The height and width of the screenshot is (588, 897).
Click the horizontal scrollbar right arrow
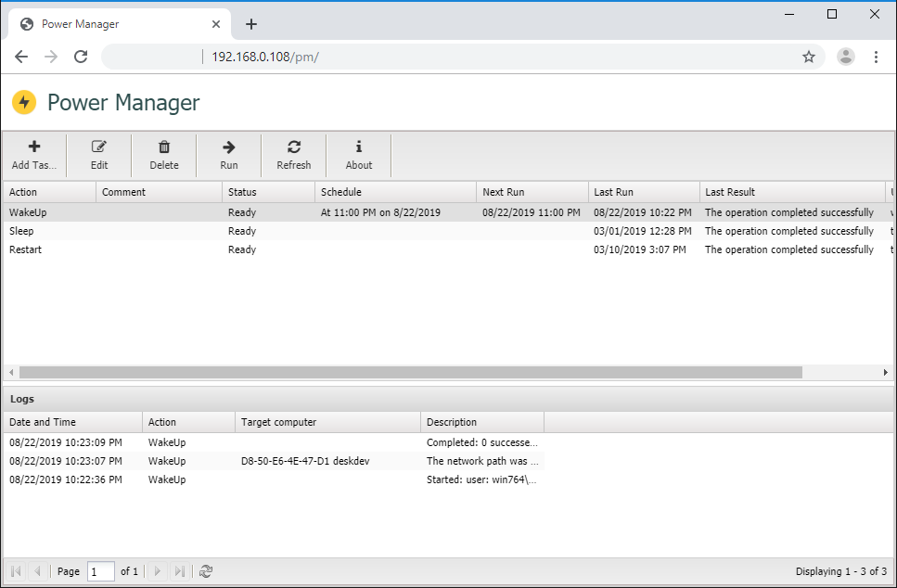click(886, 372)
